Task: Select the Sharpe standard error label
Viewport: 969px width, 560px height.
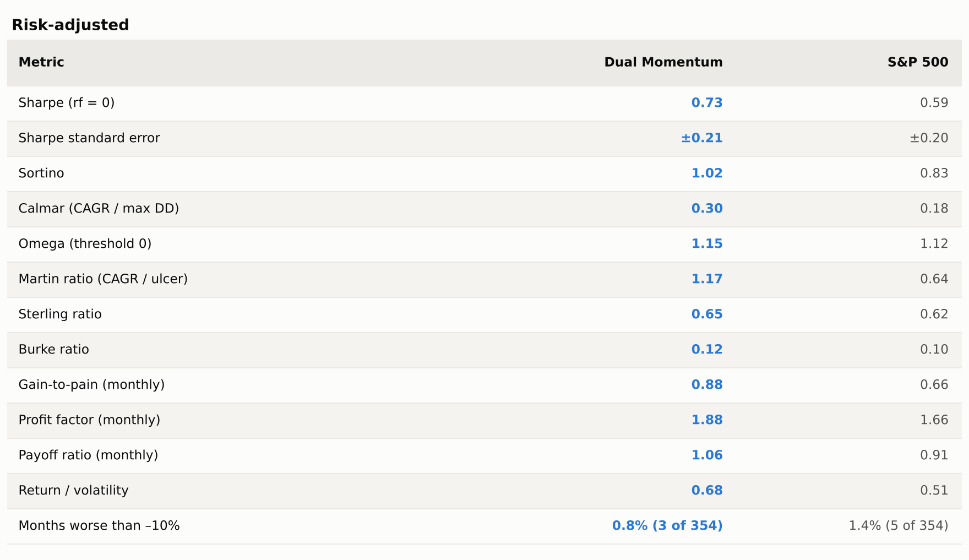Action: click(89, 138)
